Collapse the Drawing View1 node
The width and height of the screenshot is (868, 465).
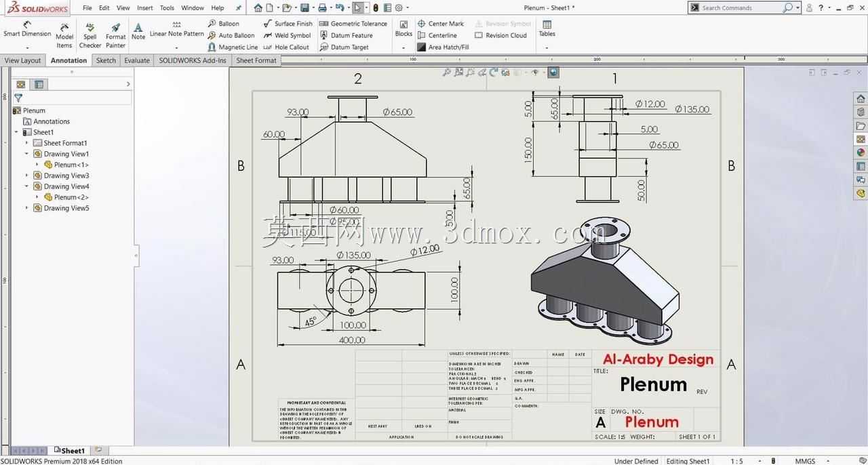pos(27,154)
